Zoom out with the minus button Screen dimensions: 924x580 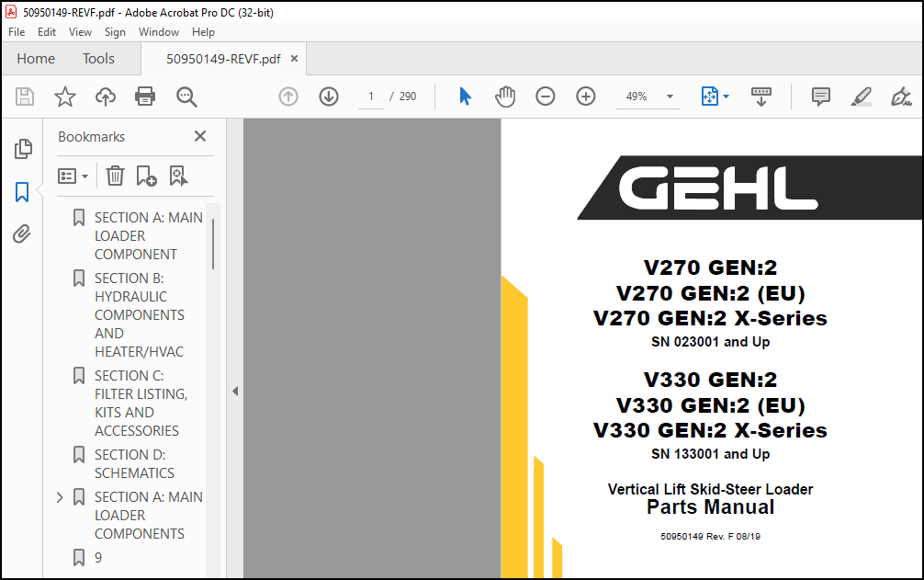(545, 97)
